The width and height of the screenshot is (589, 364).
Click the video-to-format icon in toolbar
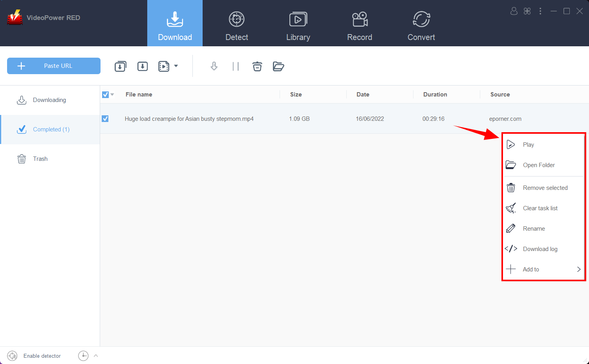pyautogui.click(x=164, y=66)
